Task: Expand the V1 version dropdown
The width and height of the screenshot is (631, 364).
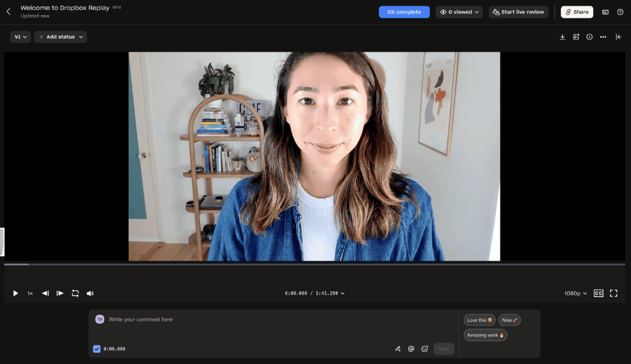Action: tap(21, 37)
